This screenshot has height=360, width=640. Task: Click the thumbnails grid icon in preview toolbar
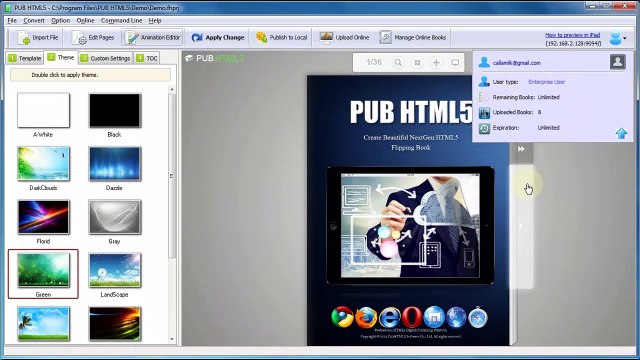(417, 62)
